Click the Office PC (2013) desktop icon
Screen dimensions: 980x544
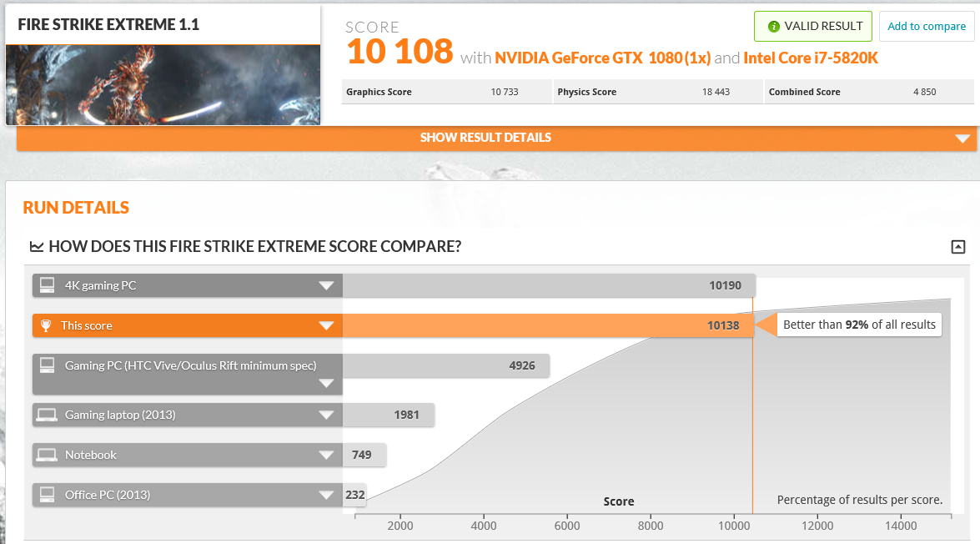click(x=47, y=495)
